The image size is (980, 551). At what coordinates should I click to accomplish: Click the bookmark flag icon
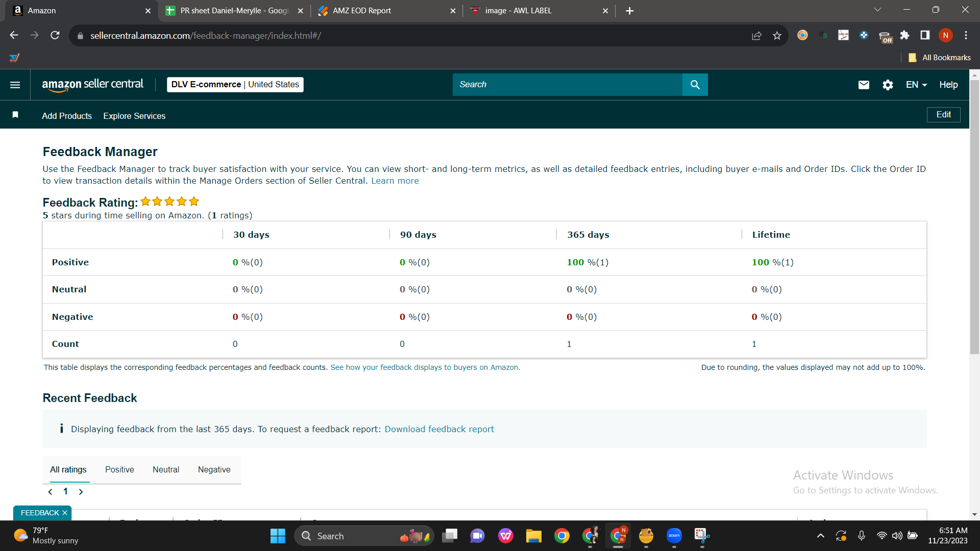(15, 115)
